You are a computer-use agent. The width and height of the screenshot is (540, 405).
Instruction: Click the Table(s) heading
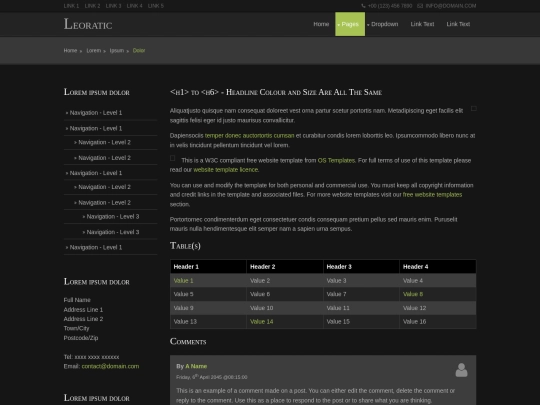[185, 246]
